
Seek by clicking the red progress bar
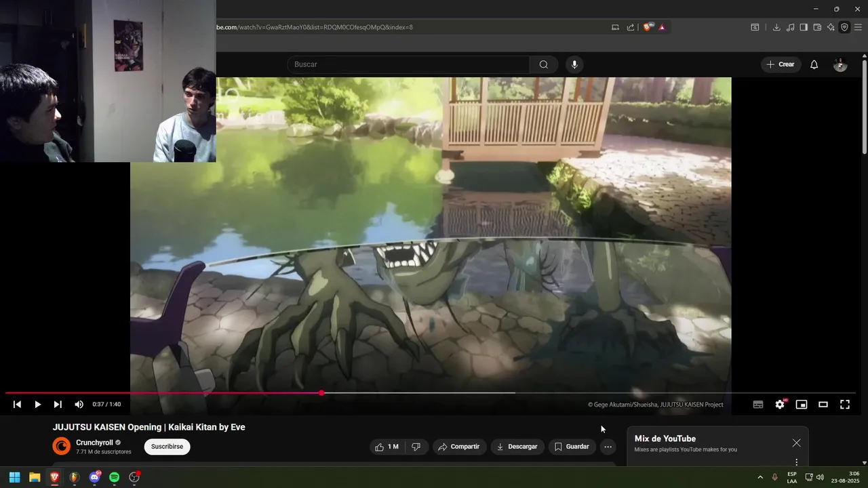[163, 392]
